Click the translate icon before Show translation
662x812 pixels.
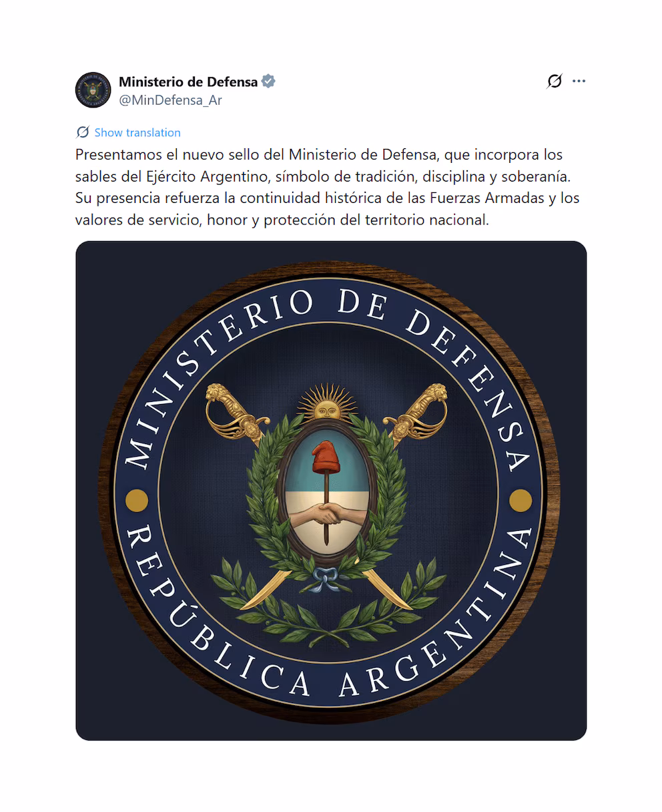pyautogui.click(x=83, y=132)
